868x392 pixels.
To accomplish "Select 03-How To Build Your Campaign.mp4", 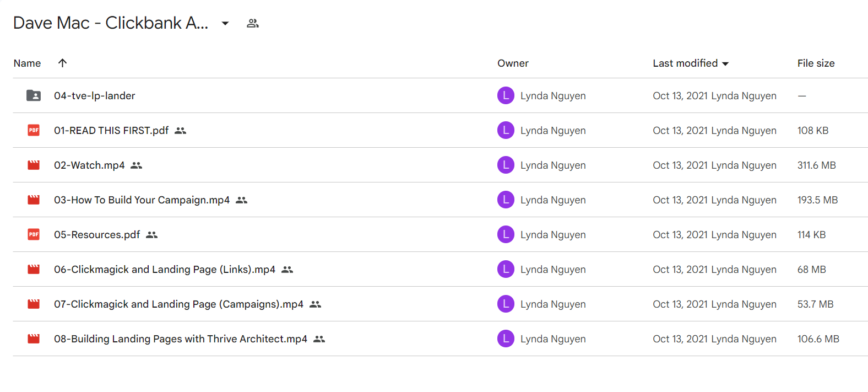I will [x=142, y=200].
